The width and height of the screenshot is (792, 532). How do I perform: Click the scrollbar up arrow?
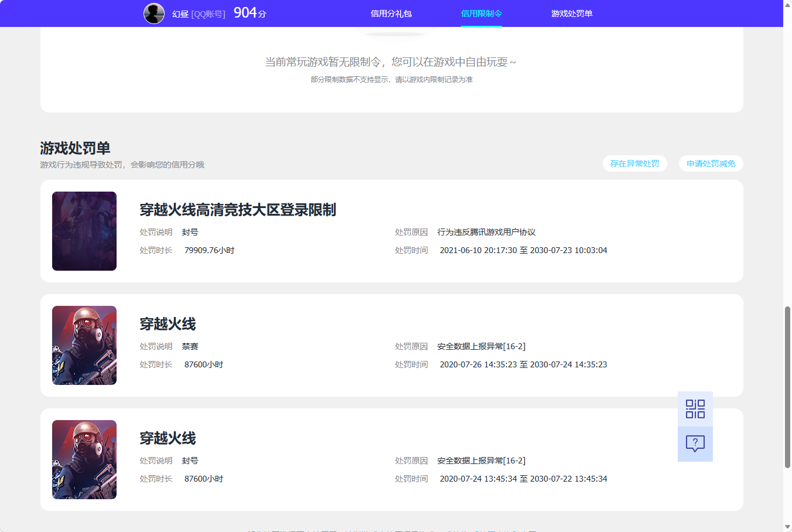(787, 4)
